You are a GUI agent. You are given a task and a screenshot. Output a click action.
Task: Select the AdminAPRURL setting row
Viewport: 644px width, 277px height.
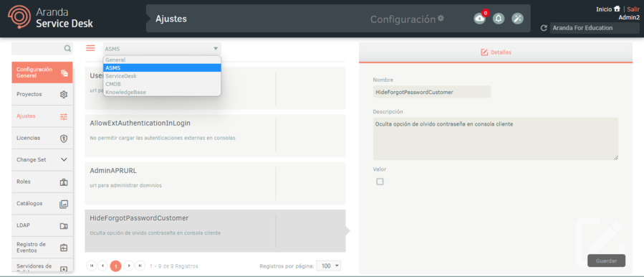tap(215, 183)
